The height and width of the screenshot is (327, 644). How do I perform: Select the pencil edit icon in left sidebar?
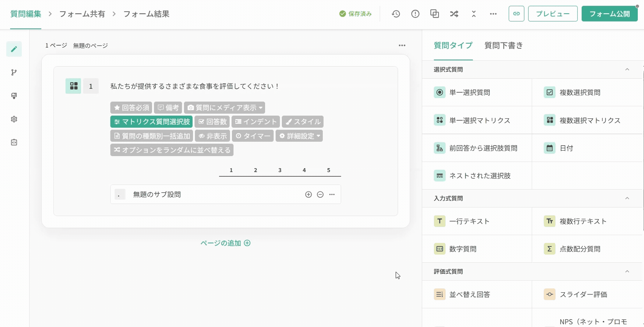click(x=14, y=49)
